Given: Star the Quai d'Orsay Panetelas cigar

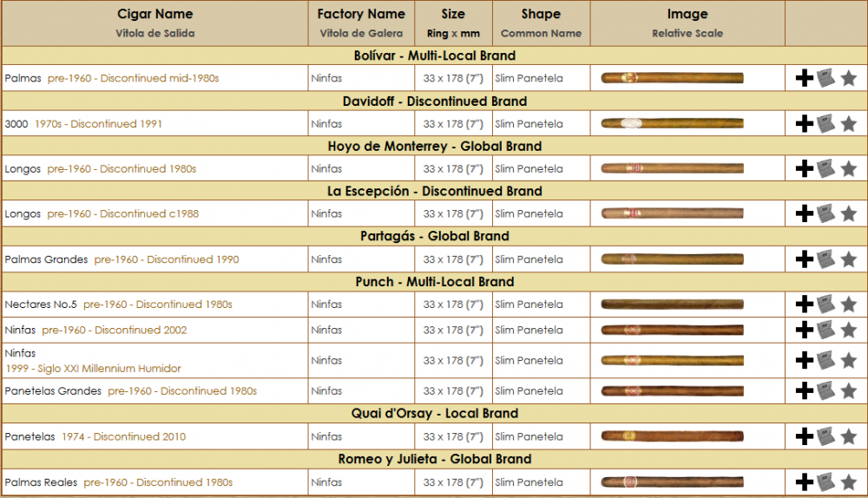Looking at the screenshot, I should pos(849,436).
